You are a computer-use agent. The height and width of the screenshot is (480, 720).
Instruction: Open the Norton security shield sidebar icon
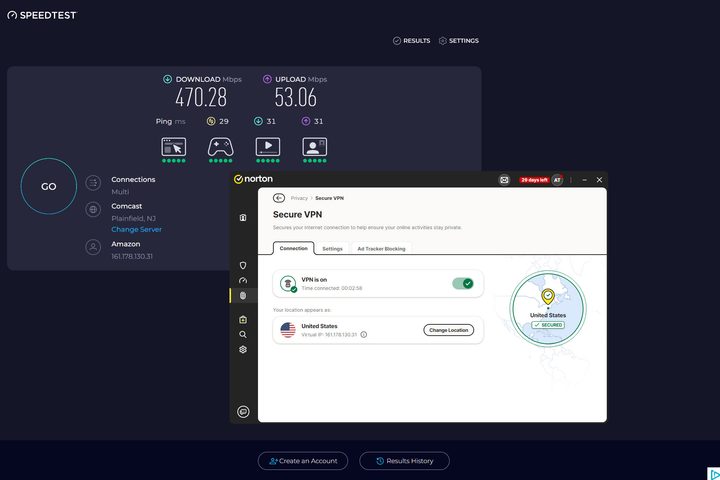(243, 265)
